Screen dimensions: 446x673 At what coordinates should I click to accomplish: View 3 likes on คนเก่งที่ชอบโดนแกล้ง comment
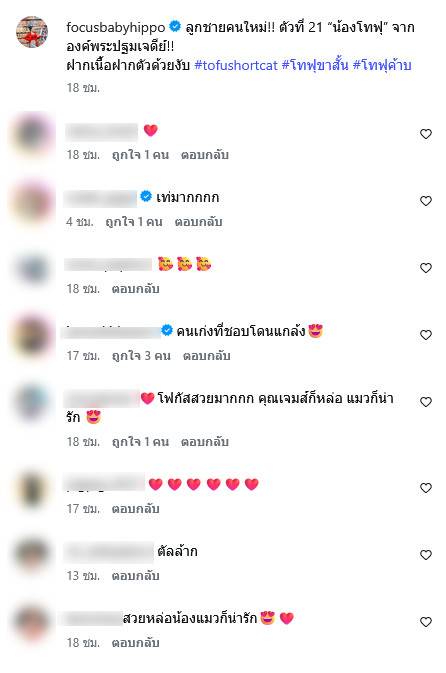[141, 356]
